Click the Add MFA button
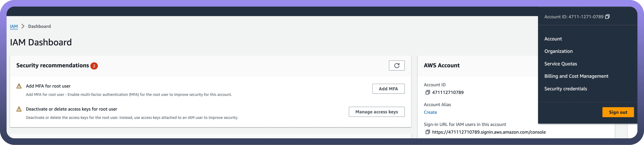The width and height of the screenshot is (644, 145). [x=388, y=89]
